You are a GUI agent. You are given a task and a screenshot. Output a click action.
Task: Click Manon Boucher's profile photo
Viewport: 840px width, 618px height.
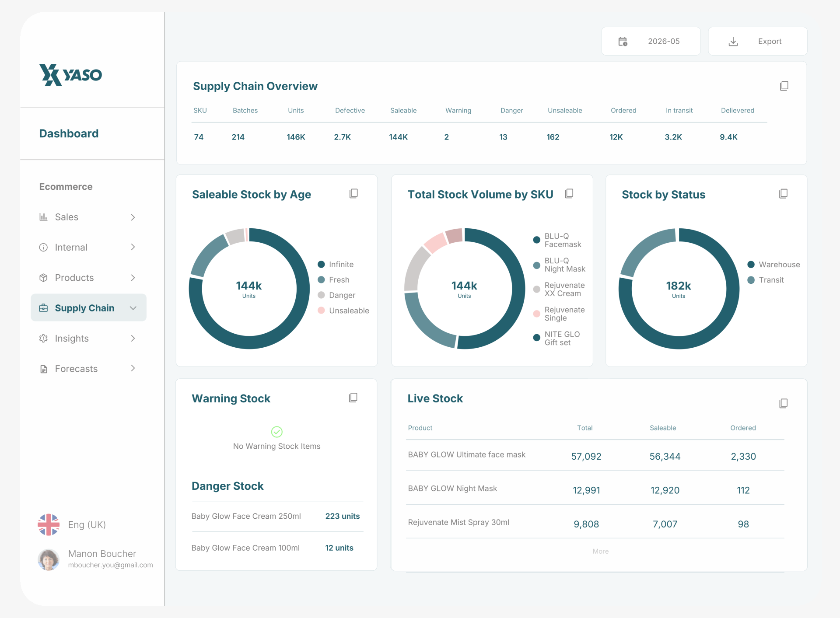49,559
